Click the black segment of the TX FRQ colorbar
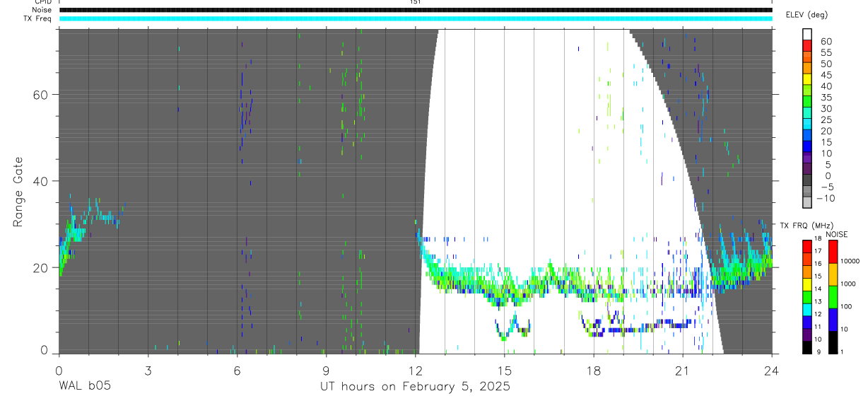The image size is (868, 401). click(807, 347)
